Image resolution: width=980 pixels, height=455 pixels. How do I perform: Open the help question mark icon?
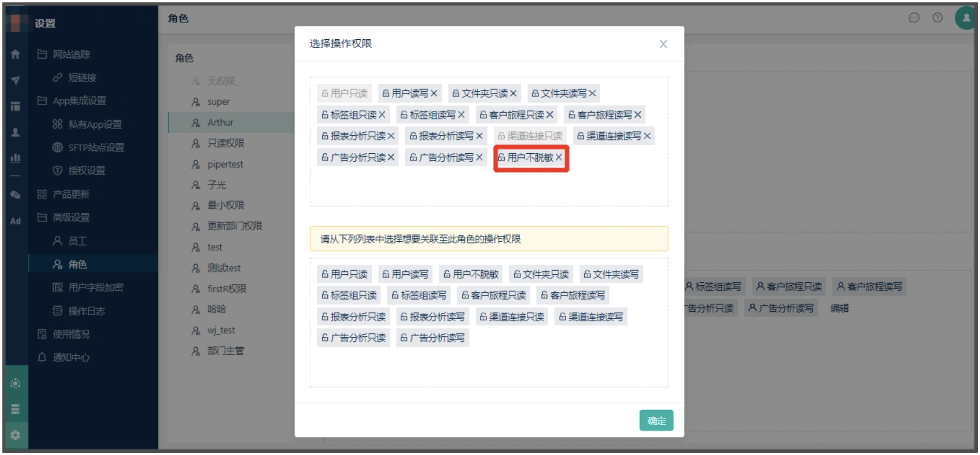click(x=937, y=18)
